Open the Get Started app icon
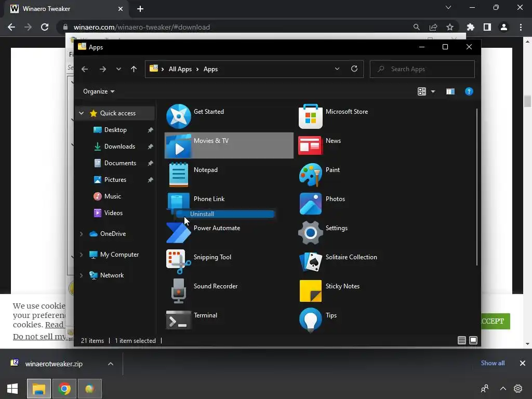Image resolution: width=532 pixels, height=399 pixels. [179, 116]
